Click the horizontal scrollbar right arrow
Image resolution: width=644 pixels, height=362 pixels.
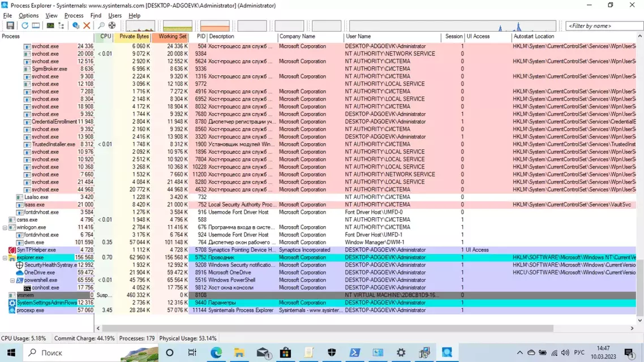[632, 328]
